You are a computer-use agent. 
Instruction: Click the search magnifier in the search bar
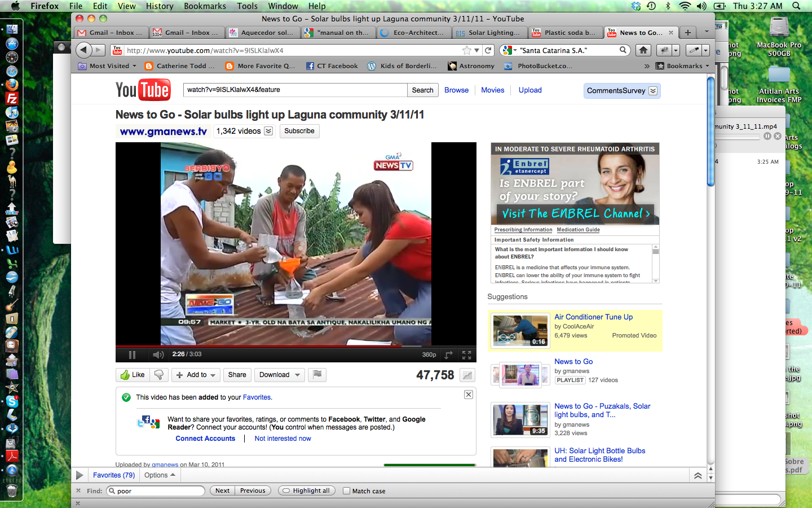pyautogui.click(x=623, y=50)
